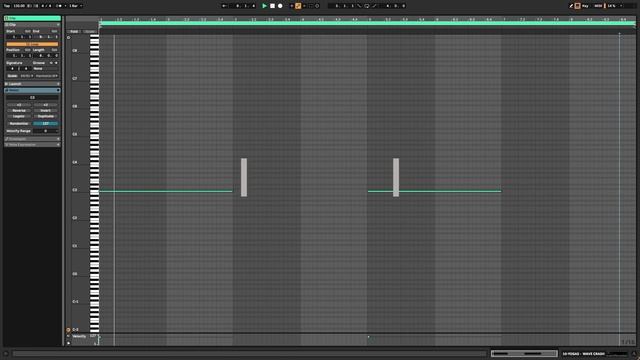Click the Capture MIDI icon

coord(311,6)
